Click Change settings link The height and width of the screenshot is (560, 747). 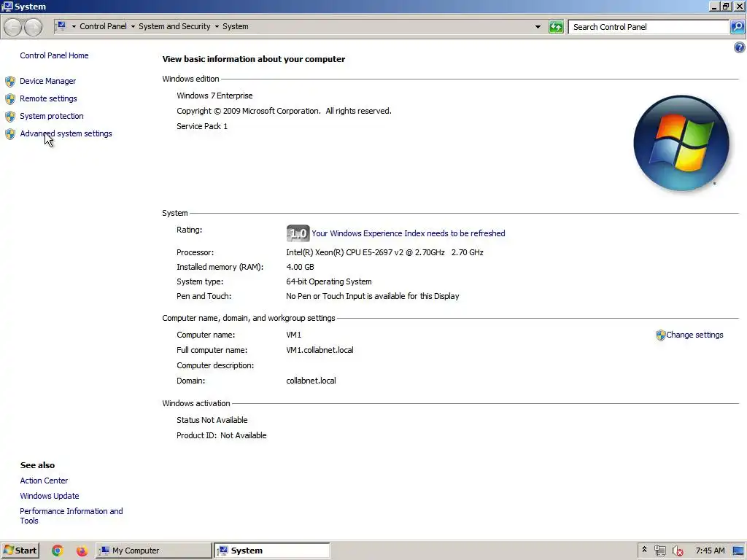click(694, 335)
